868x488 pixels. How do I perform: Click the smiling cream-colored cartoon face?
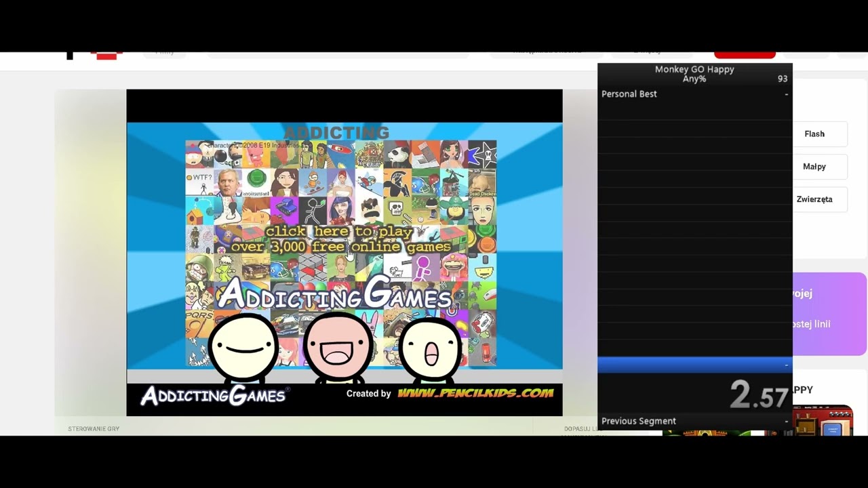243,346
